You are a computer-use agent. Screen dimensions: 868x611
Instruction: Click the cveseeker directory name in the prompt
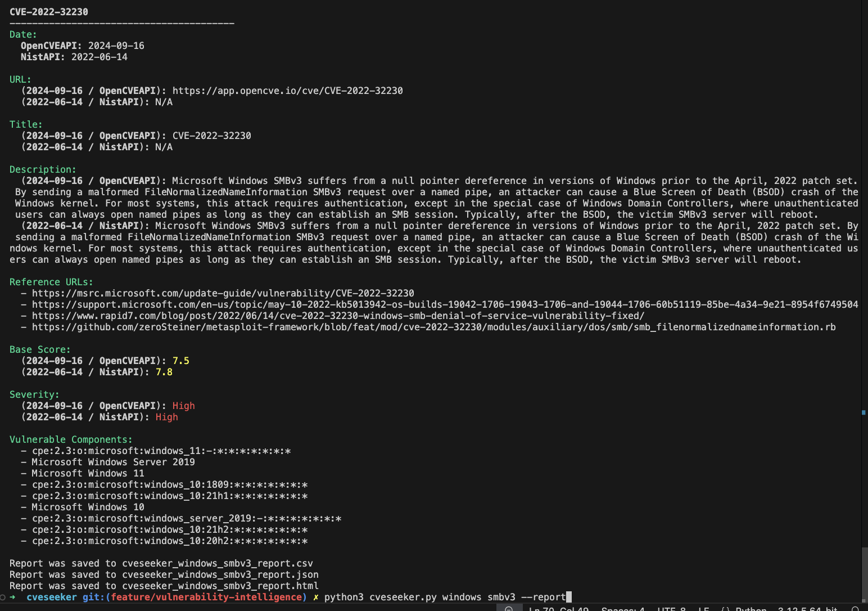[x=51, y=597]
